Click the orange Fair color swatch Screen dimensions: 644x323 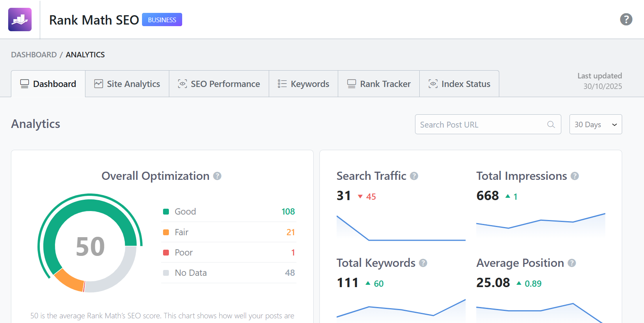pyautogui.click(x=166, y=232)
